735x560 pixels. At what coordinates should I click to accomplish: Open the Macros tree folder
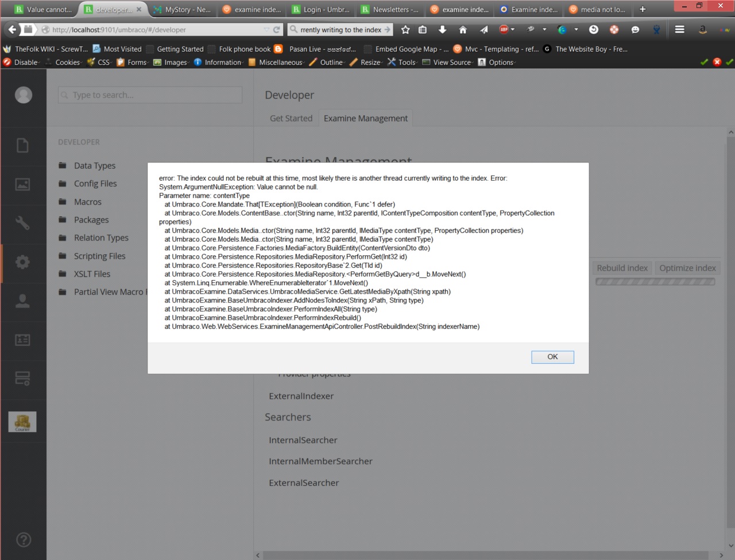87,202
